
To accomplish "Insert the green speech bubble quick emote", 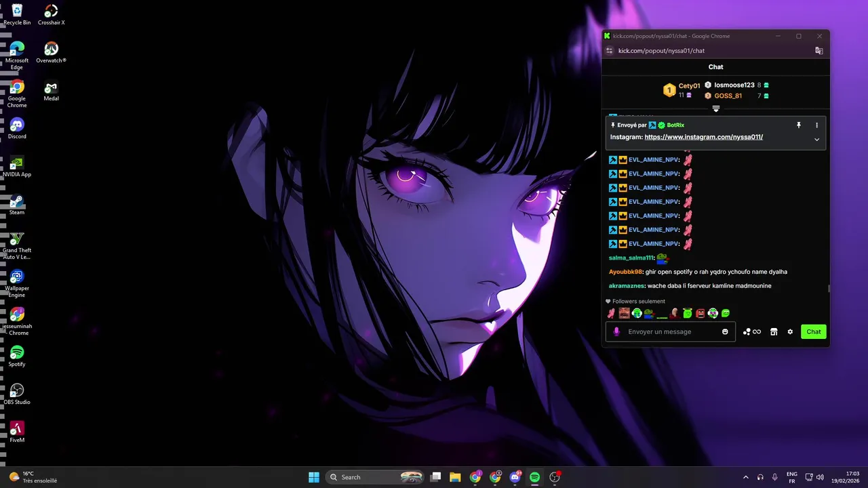I will tap(726, 313).
